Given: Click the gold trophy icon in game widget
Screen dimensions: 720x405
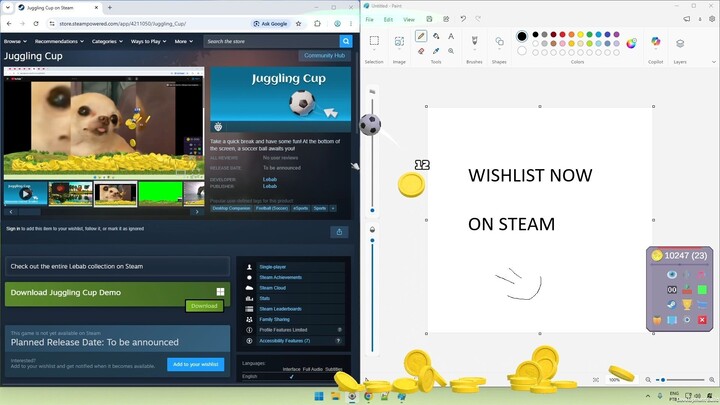Looking at the screenshot, I should point(687,304).
